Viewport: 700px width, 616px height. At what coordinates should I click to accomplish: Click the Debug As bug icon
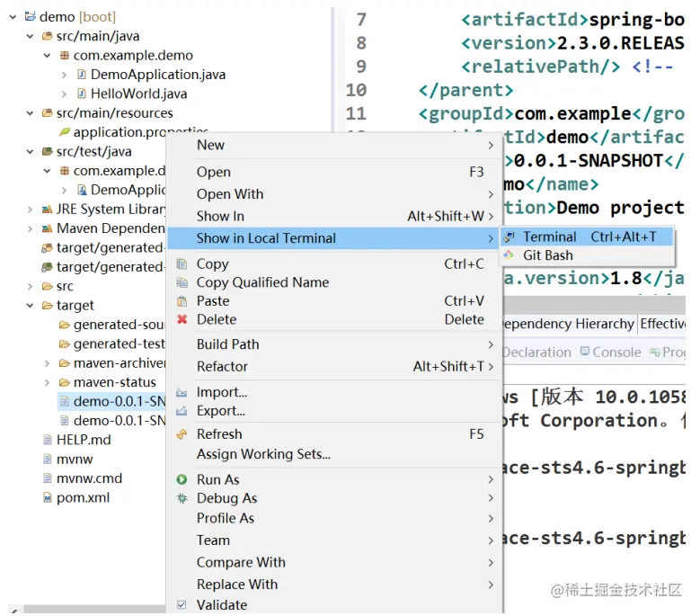tap(182, 498)
